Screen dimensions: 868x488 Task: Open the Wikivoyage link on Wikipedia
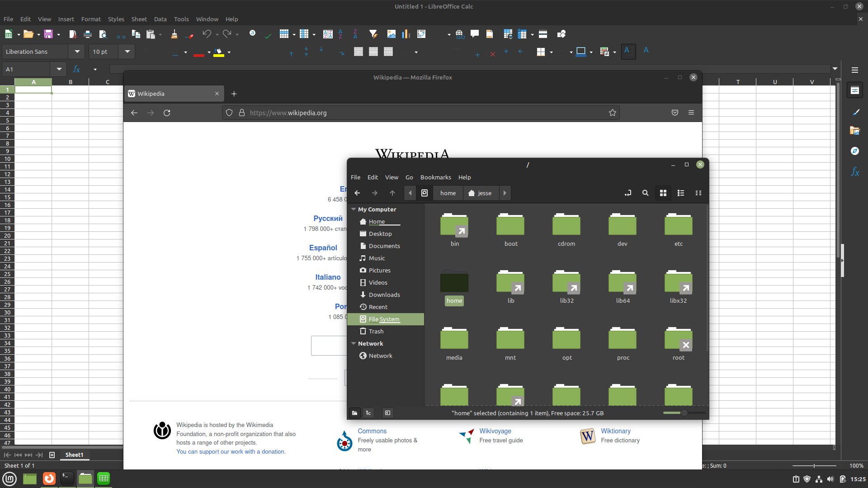[495, 431]
